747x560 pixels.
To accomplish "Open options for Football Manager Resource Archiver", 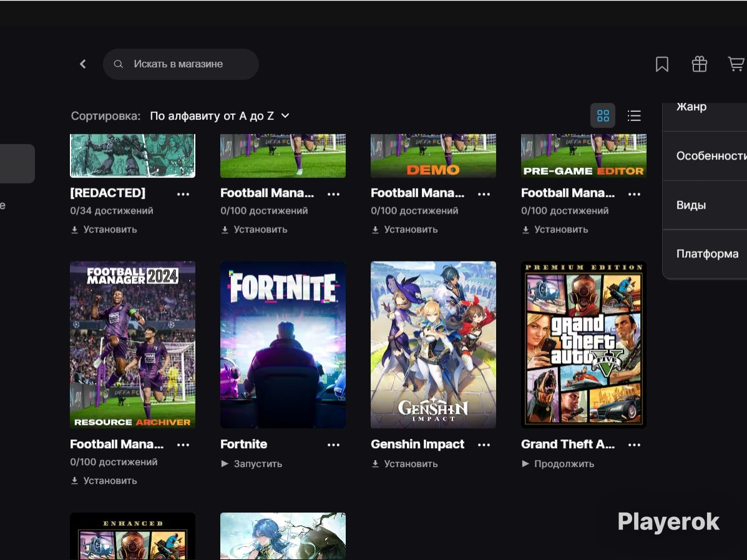I will pyautogui.click(x=183, y=445).
